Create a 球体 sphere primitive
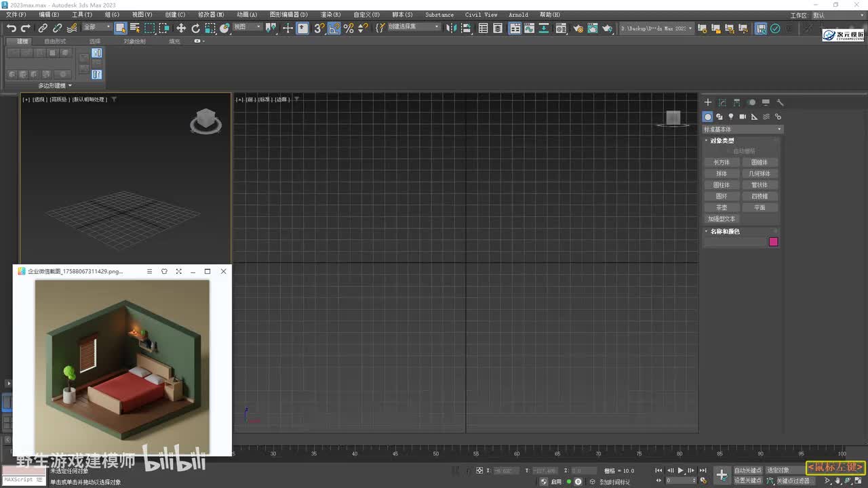 pos(722,174)
